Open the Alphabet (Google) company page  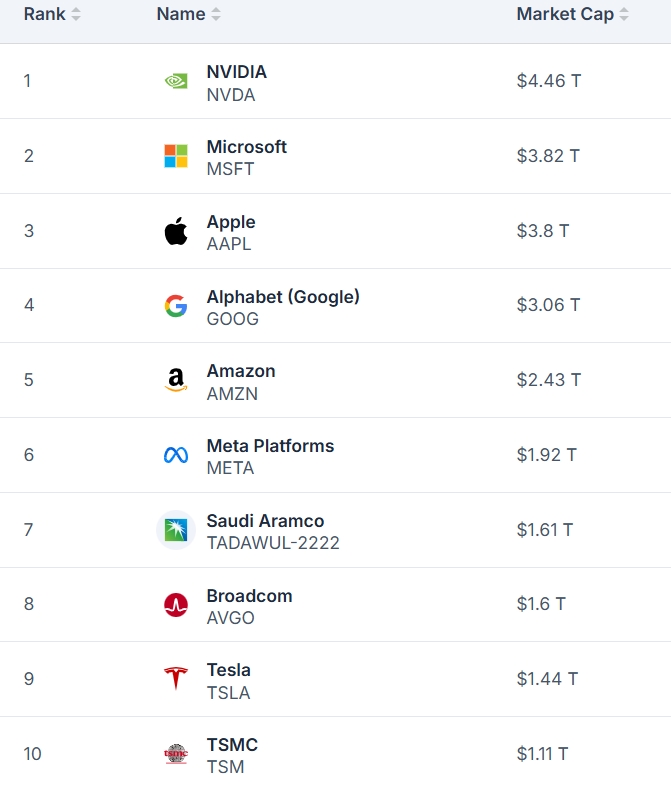tap(283, 296)
